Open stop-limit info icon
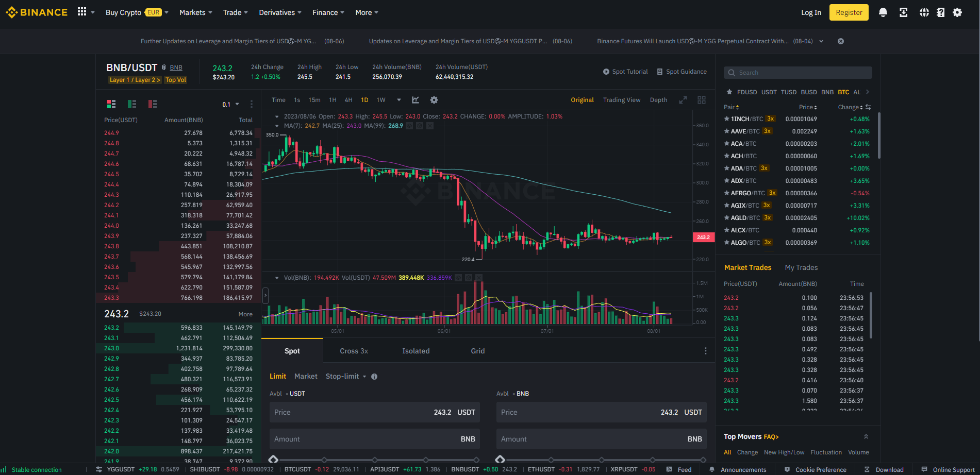Viewport: 980px width, 475px height. 374,377
